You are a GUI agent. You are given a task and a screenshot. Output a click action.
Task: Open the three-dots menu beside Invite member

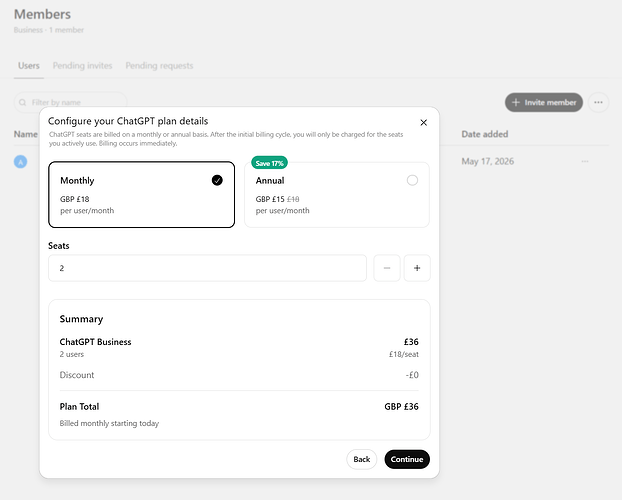click(x=598, y=102)
